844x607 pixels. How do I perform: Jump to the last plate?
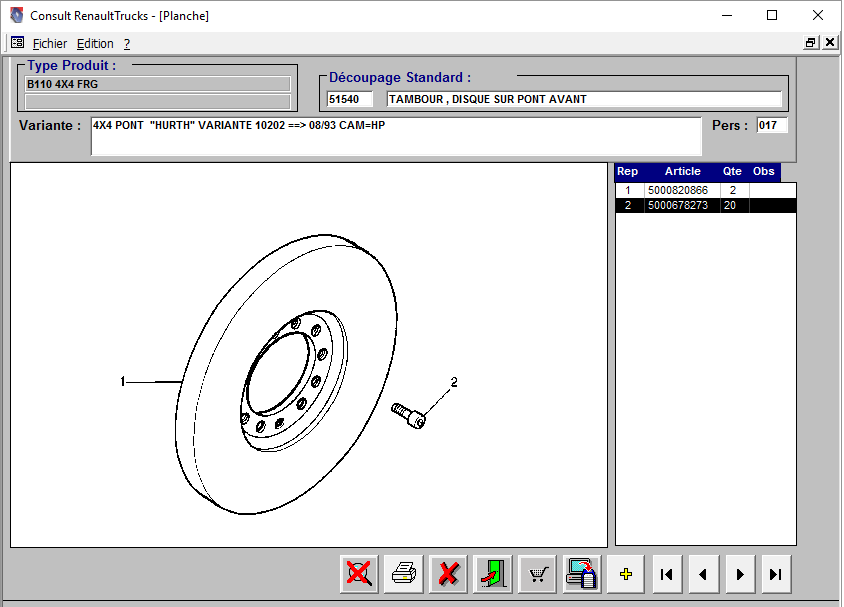[x=775, y=574]
